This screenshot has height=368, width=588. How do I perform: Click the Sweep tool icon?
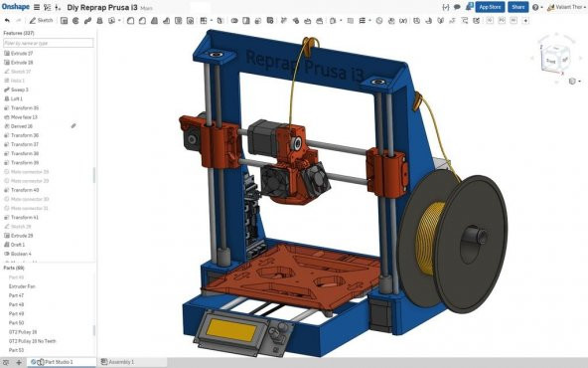pyautogui.click(x=87, y=21)
